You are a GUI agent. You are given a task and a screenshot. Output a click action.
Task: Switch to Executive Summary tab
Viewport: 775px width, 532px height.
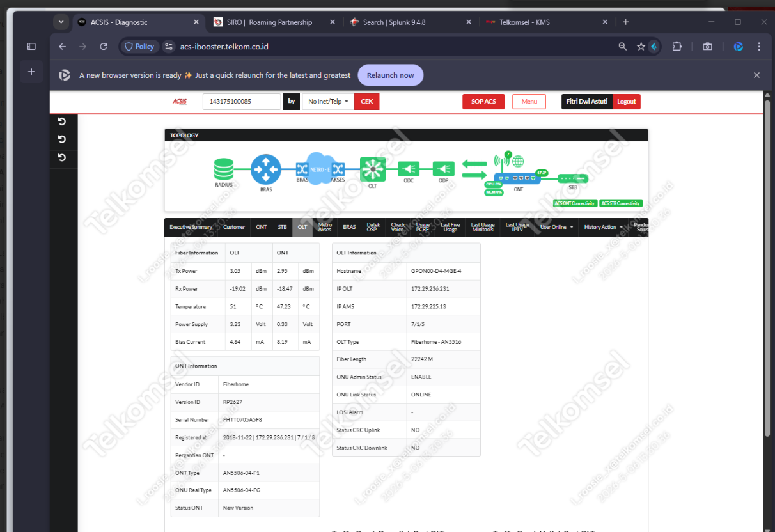pyautogui.click(x=191, y=227)
